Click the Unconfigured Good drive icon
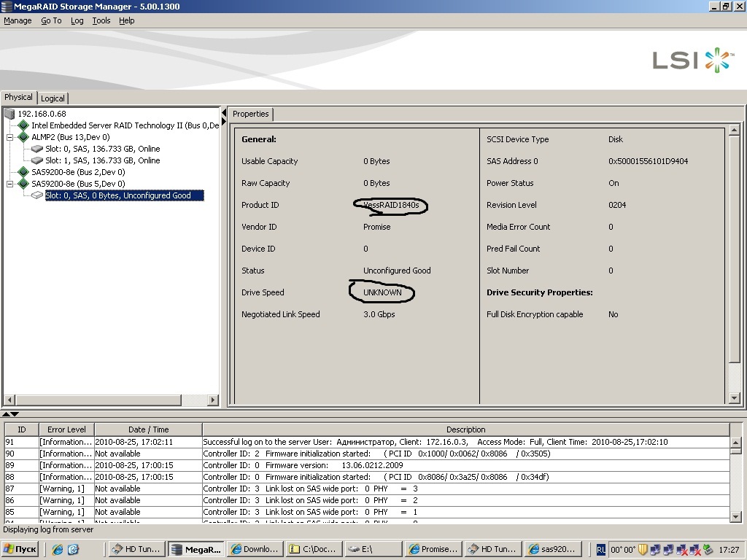The height and width of the screenshot is (560, 747). coord(37,195)
